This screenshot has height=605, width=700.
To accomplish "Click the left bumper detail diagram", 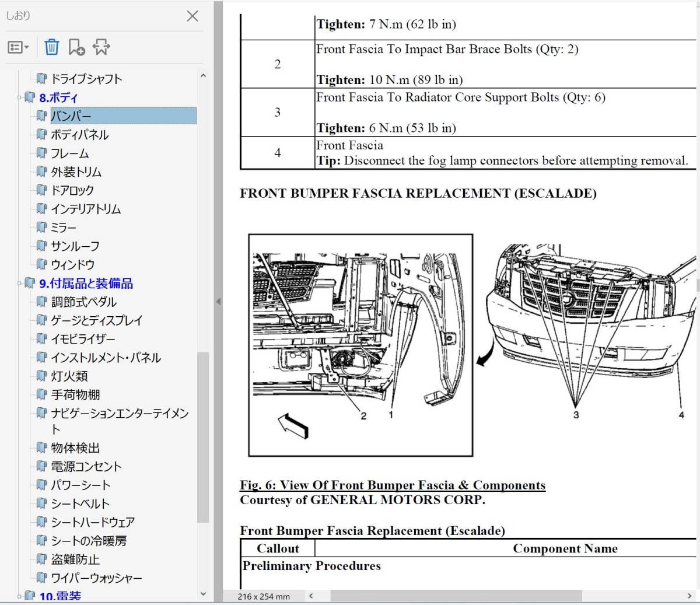I will tap(360, 345).
